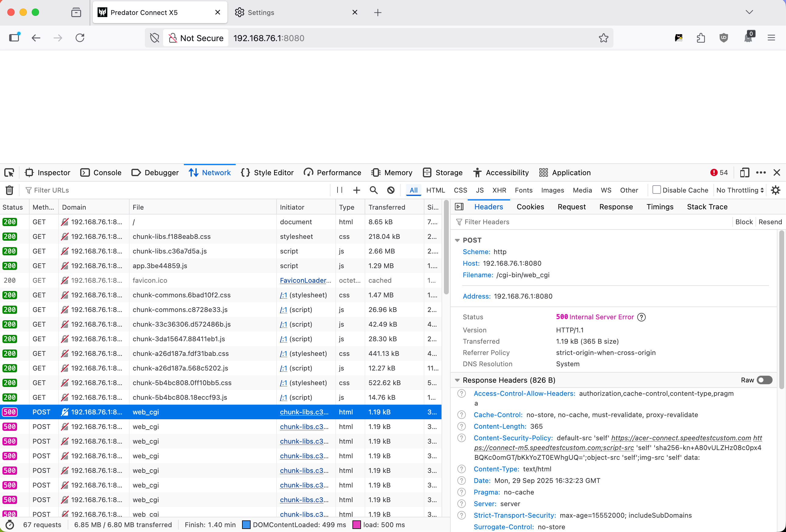Collapse the Response Headers section
This screenshot has height=532, width=786.
click(x=457, y=380)
